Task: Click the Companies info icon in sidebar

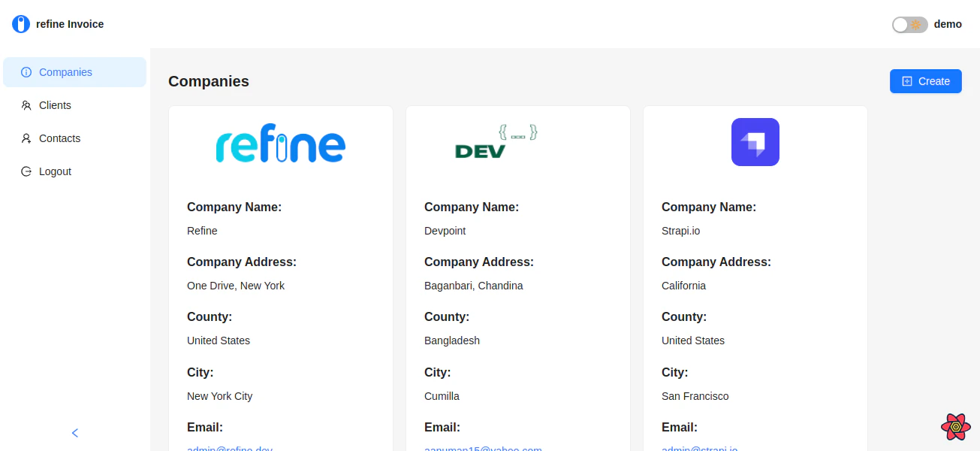Action: (25, 72)
